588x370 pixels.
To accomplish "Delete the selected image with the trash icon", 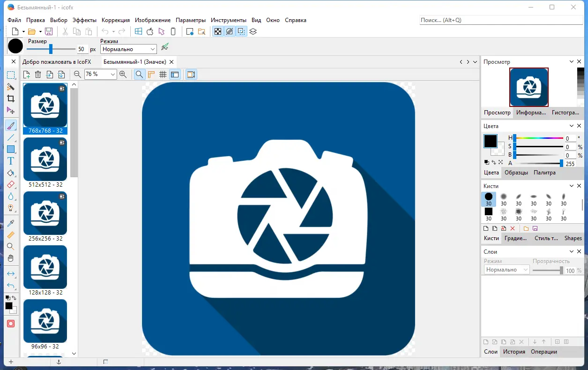I will pos(38,74).
